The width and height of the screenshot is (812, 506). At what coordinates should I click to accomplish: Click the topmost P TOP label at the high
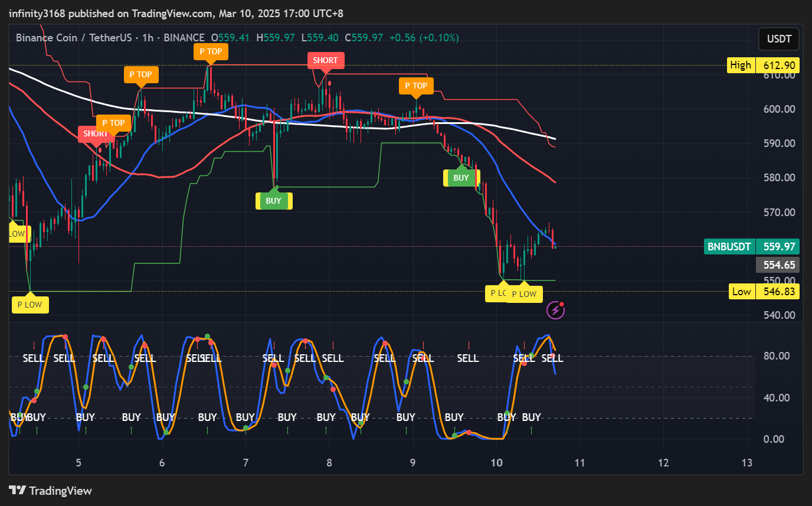click(x=211, y=51)
